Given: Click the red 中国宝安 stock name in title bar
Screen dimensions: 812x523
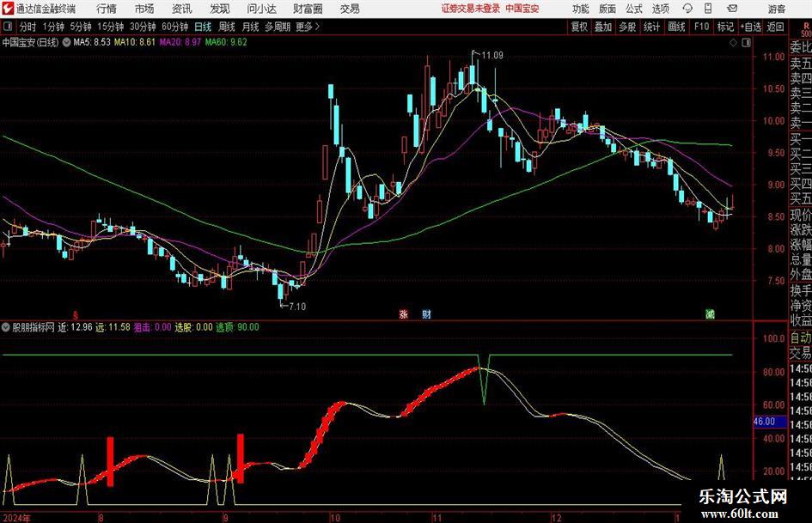Looking at the screenshot, I should (522, 9).
